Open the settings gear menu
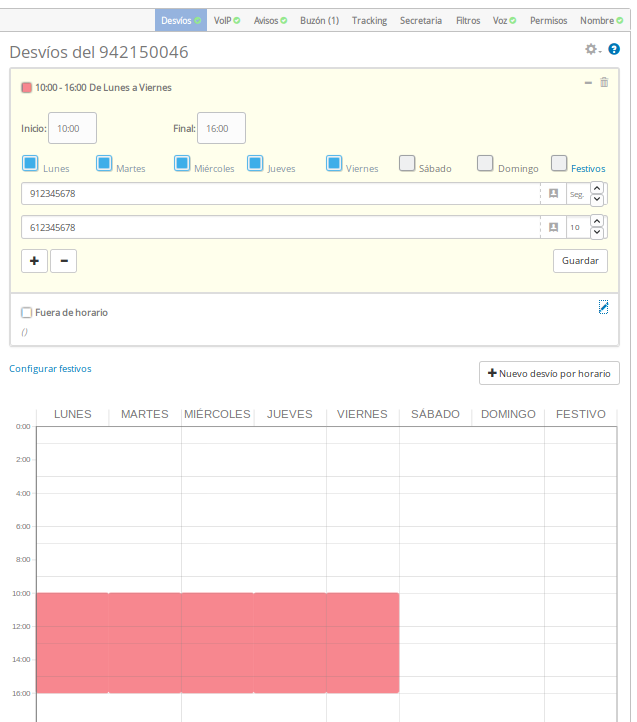The height and width of the screenshot is (722, 637). (591, 49)
